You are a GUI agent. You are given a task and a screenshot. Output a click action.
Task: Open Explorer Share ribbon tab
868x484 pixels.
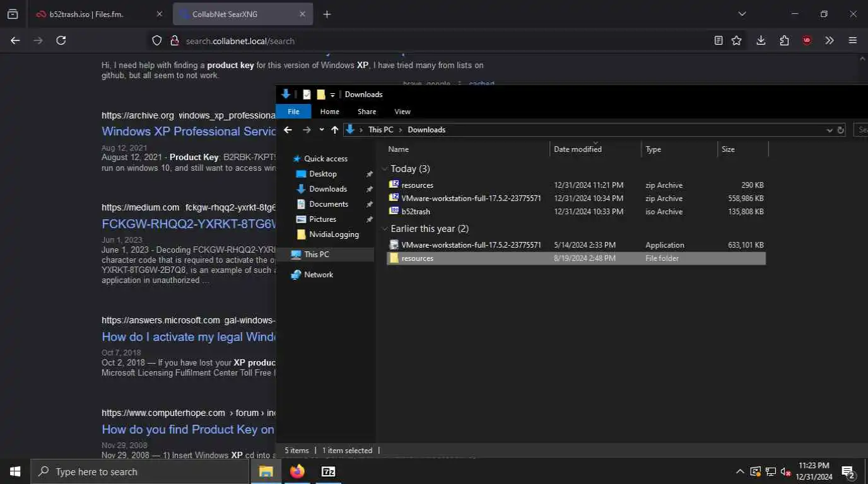[x=367, y=112]
